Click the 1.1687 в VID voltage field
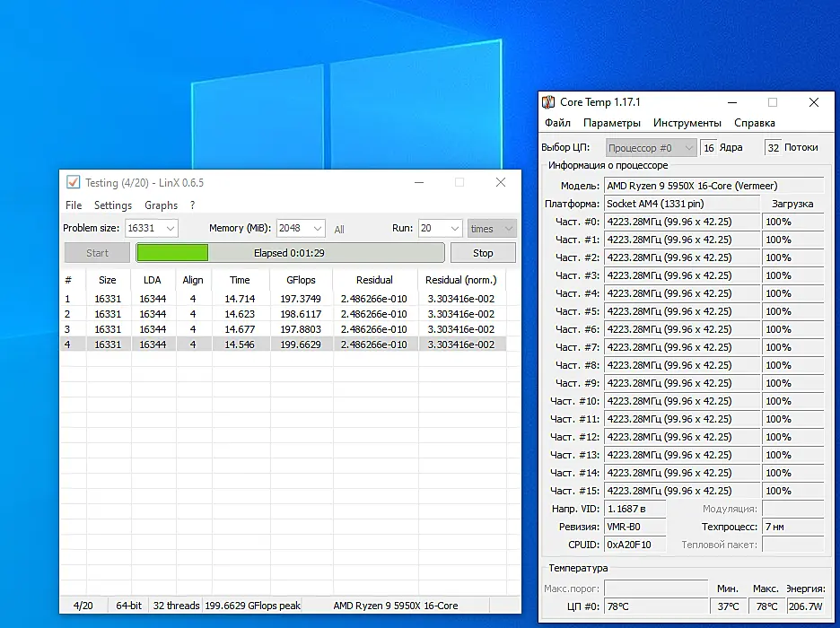Screen dimensions: 840x628 pos(634,509)
